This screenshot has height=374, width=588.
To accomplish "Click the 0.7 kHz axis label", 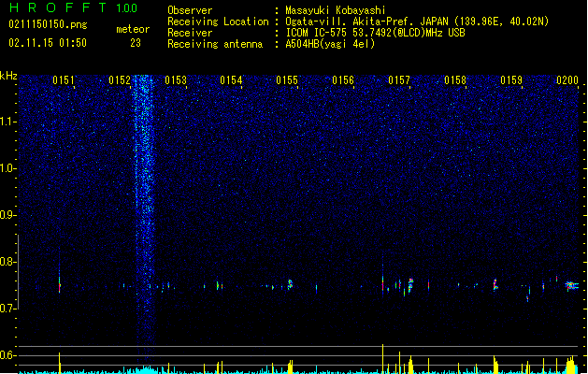I will [7, 309].
